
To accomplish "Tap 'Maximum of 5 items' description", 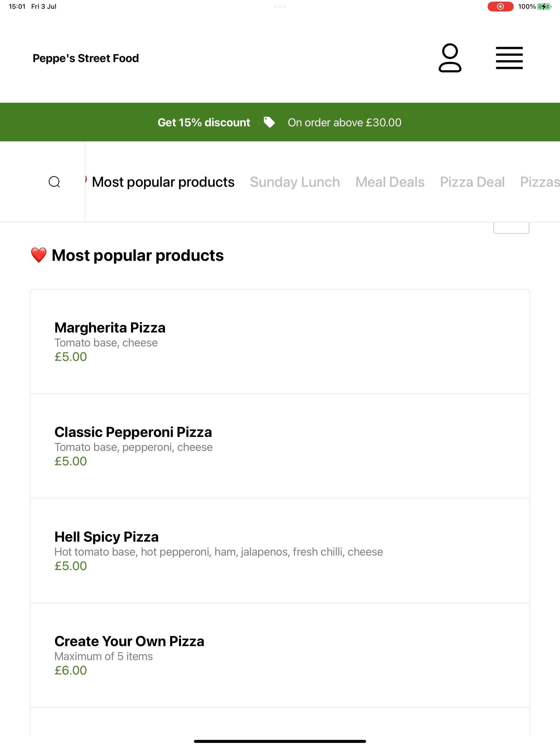I will [103, 656].
